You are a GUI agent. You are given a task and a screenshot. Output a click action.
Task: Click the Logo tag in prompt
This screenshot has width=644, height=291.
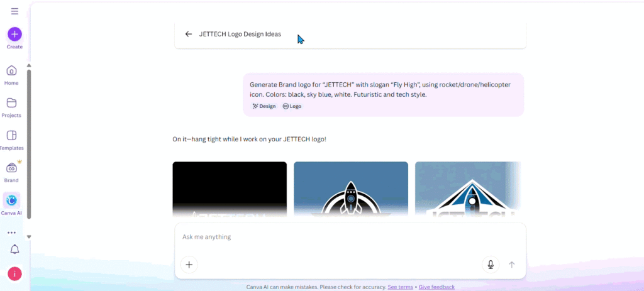[x=292, y=106]
